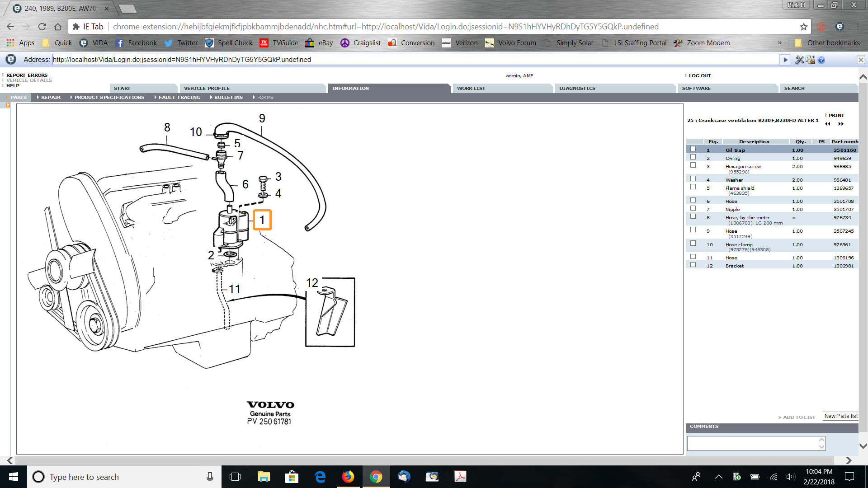Viewport: 868px width, 488px height.
Task: Bookmark page with the star icon
Action: pos(803,27)
